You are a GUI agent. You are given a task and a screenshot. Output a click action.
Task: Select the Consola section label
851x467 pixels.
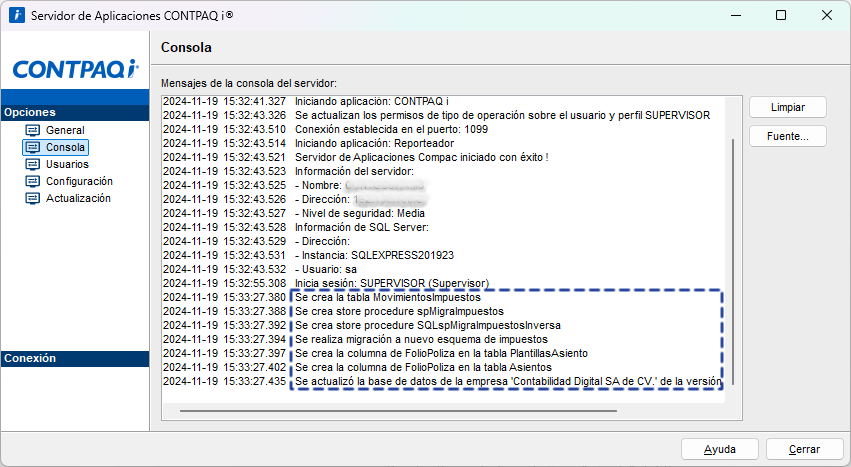point(65,147)
